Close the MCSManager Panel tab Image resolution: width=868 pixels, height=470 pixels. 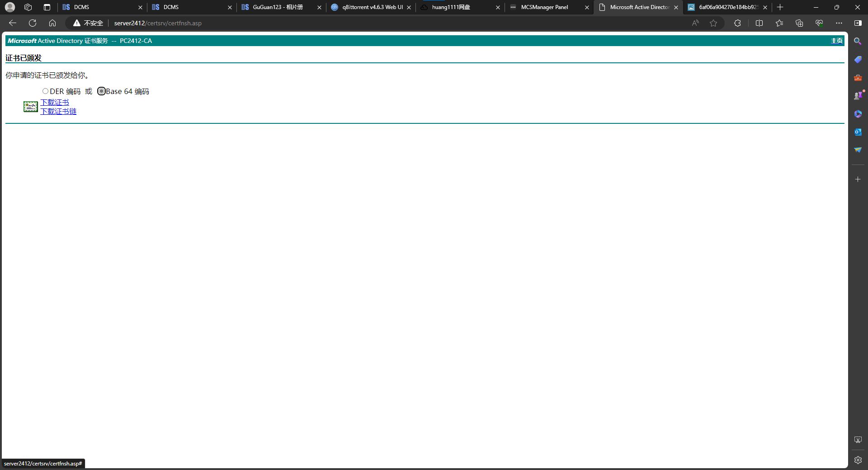pos(587,8)
